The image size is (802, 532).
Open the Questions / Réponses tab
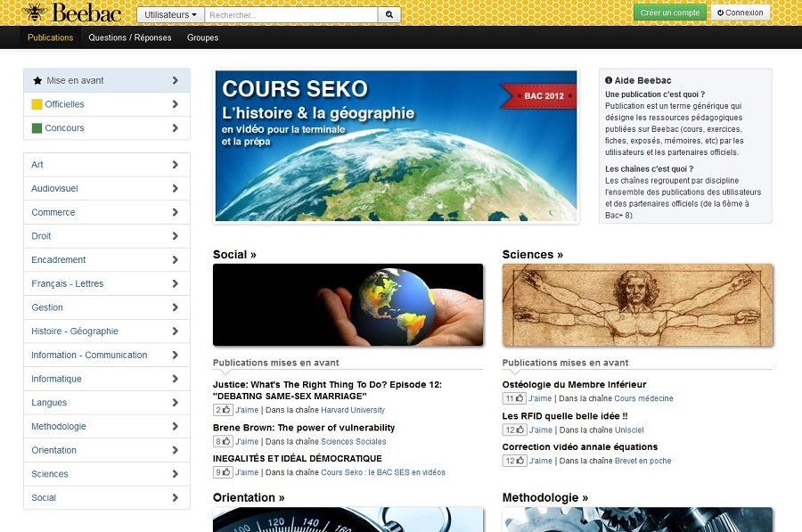click(x=130, y=37)
